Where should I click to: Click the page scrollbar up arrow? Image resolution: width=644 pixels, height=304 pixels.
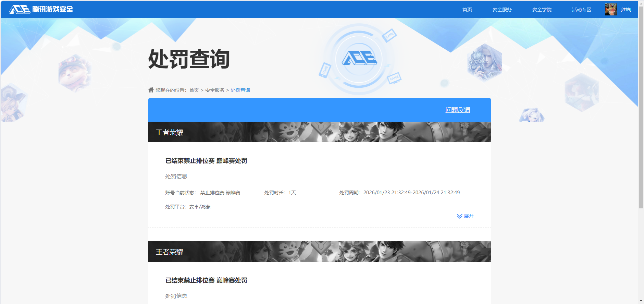pos(641,3)
